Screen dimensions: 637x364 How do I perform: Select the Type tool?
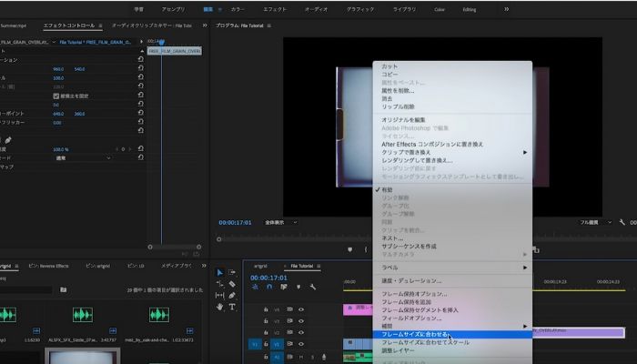(x=232, y=307)
